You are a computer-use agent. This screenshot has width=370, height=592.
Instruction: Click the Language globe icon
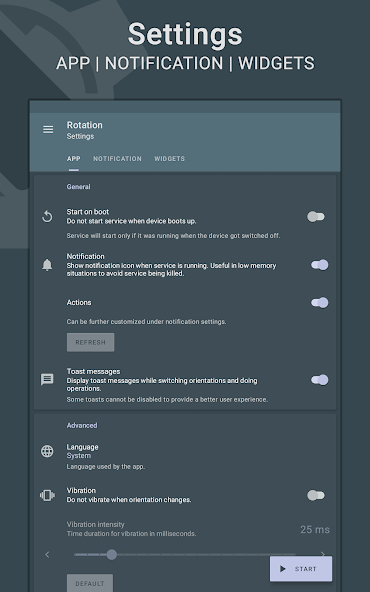click(47, 451)
